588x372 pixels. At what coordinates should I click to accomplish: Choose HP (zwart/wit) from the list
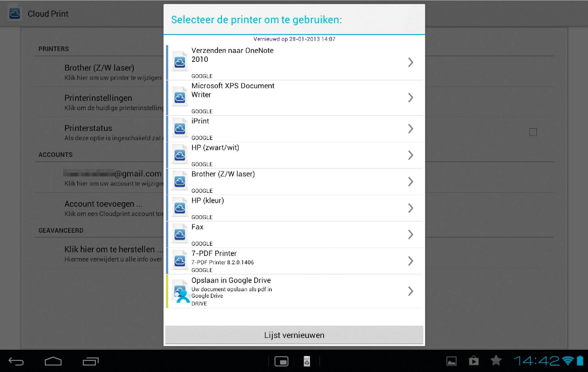click(294, 155)
